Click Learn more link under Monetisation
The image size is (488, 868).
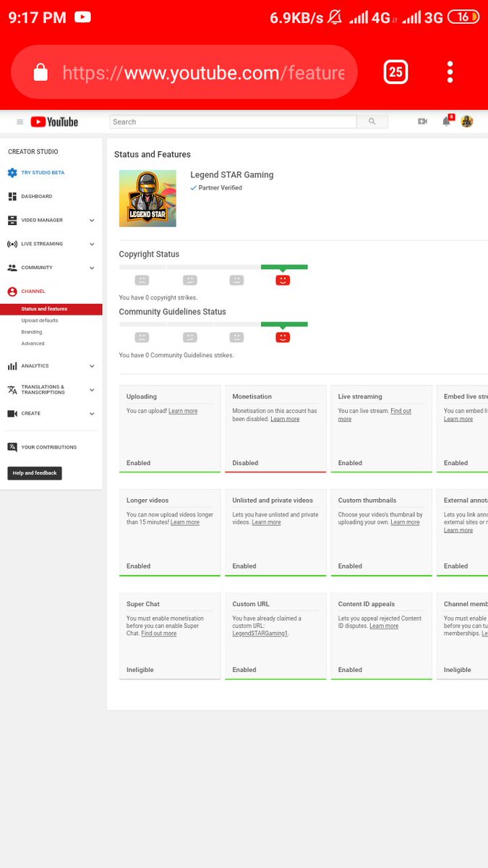285,419
